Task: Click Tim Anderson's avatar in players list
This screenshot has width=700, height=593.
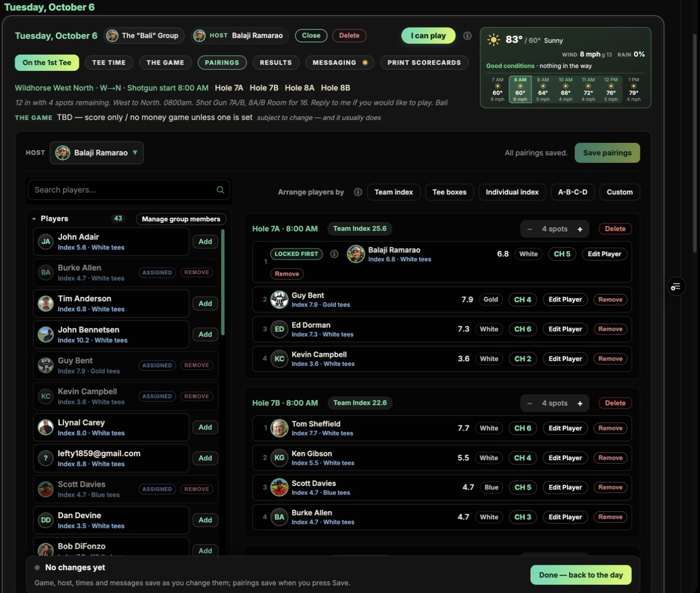Action: (45, 304)
